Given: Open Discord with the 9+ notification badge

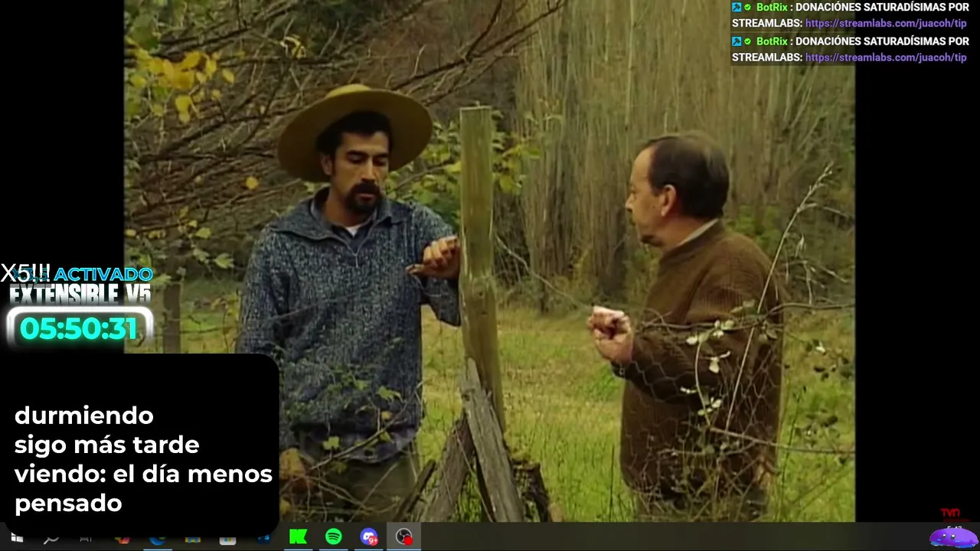Looking at the screenshot, I should pyautogui.click(x=369, y=537).
